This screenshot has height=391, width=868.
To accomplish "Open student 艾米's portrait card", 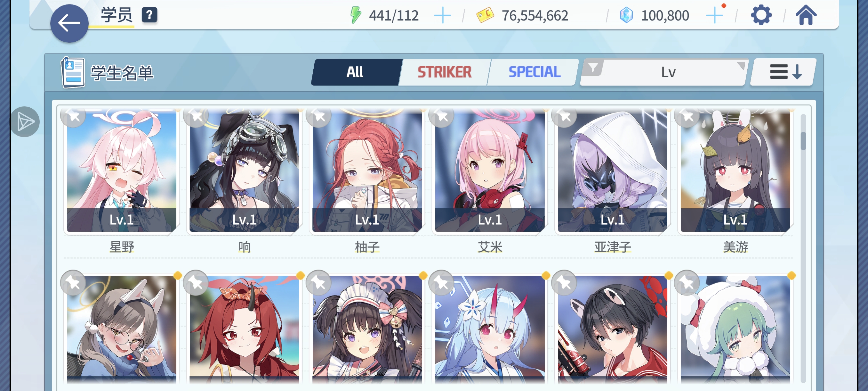I will point(490,171).
